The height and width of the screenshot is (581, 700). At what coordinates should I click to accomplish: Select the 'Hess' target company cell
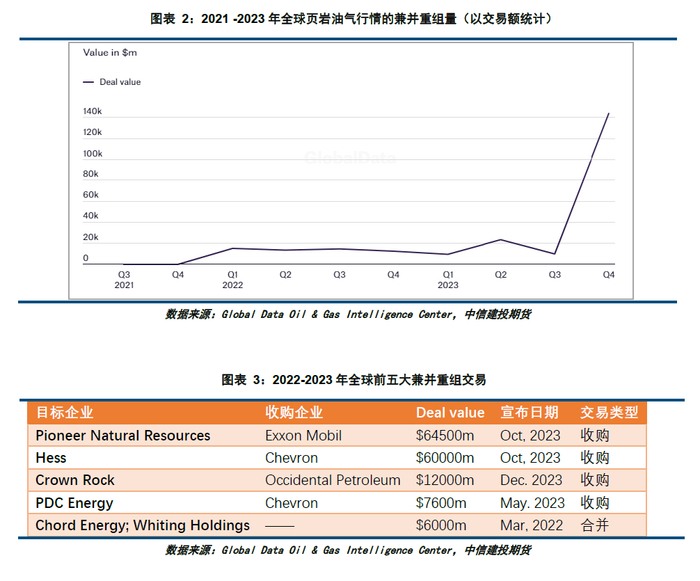51,458
